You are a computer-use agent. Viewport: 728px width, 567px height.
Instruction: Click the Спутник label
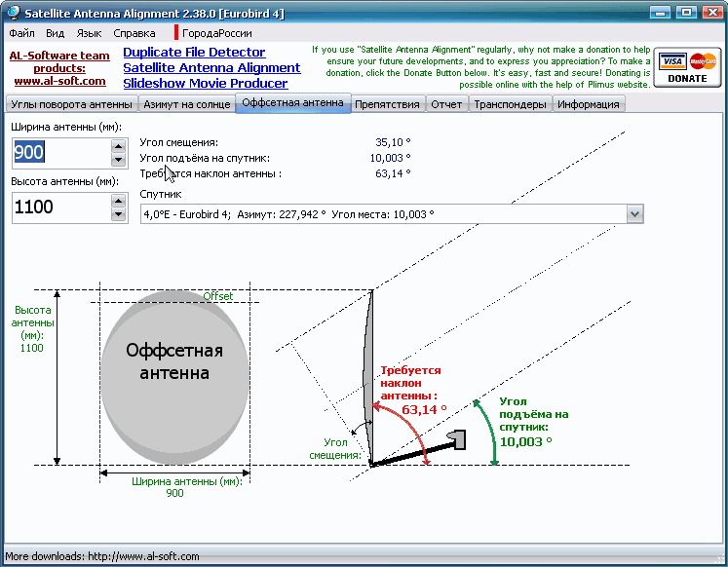pos(160,195)
